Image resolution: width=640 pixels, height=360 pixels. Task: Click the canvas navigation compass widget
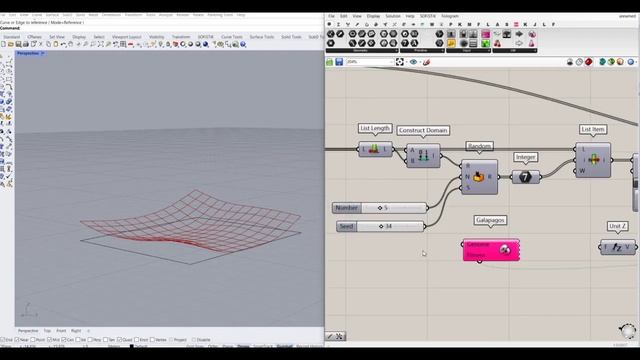628,330
